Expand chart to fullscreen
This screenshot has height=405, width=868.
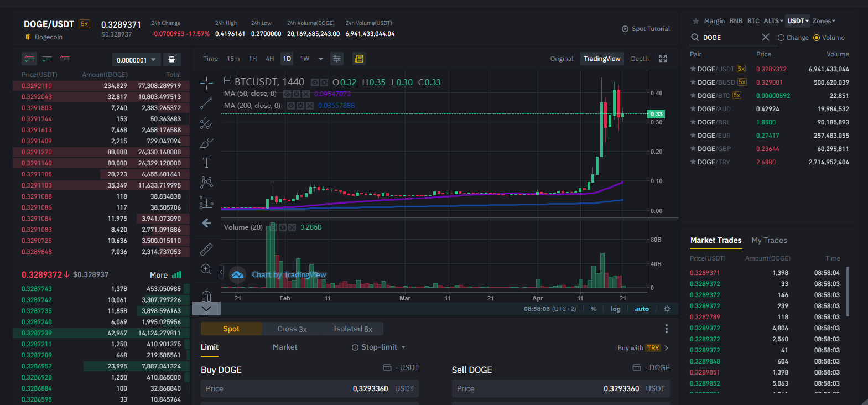663,59
